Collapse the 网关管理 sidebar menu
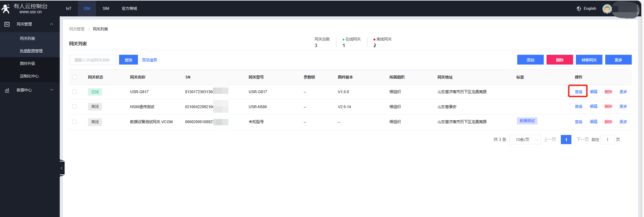Screen dimensions: 644x217 pyautogui.click(x=52, y=24)
